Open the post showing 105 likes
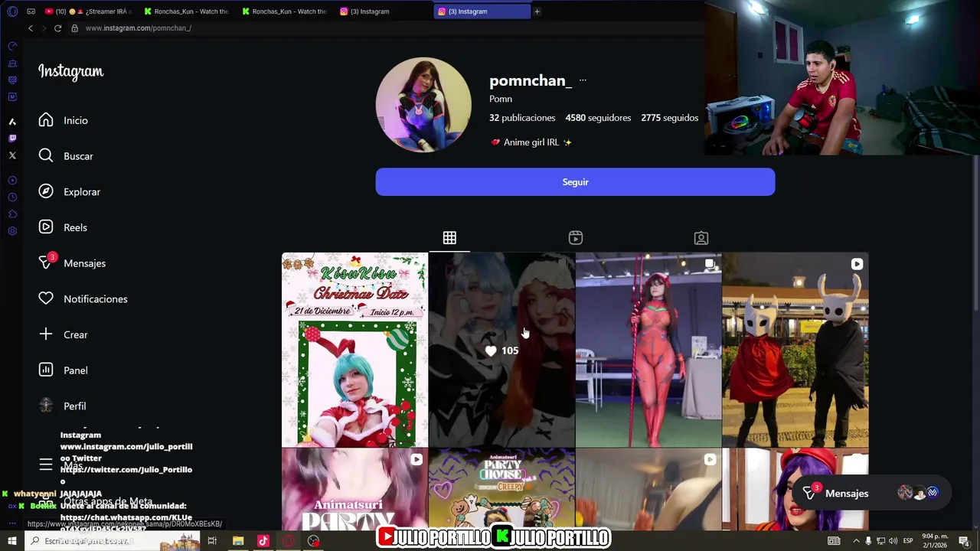980x551 pixels. pyautogui.click(x=501, y=350)
